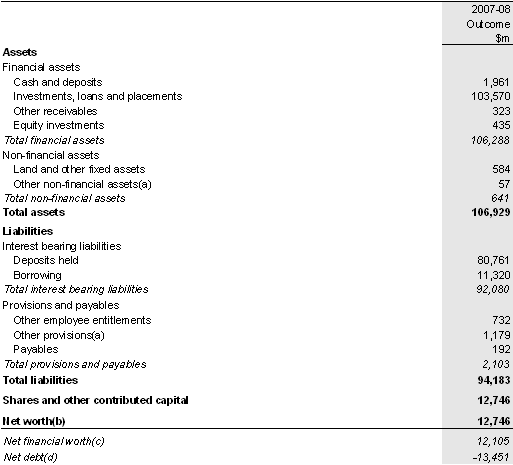Click the Net worth(b) value 12,746

coord(494,421)
